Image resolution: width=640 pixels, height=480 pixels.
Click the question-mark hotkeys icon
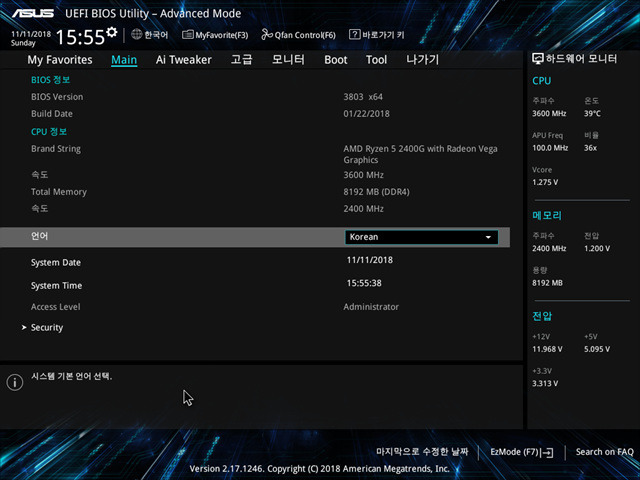[x=354, y=34]
